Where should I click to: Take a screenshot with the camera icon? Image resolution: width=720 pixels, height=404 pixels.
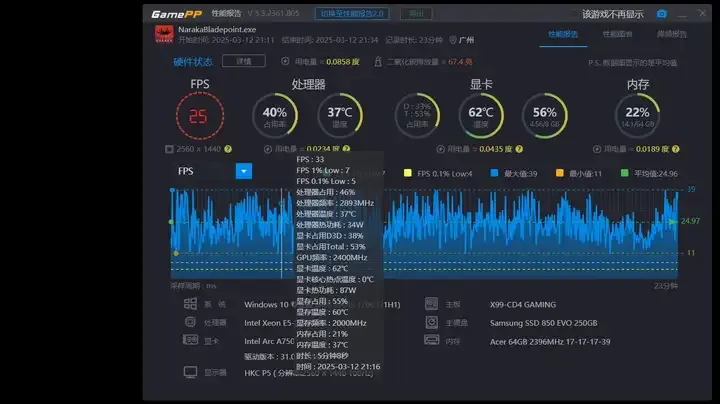[661, 14]
